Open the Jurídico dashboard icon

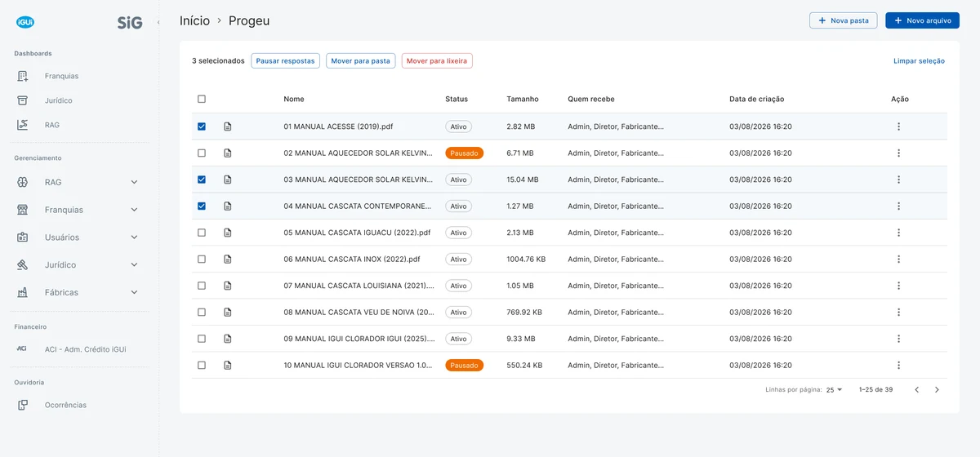23,100
